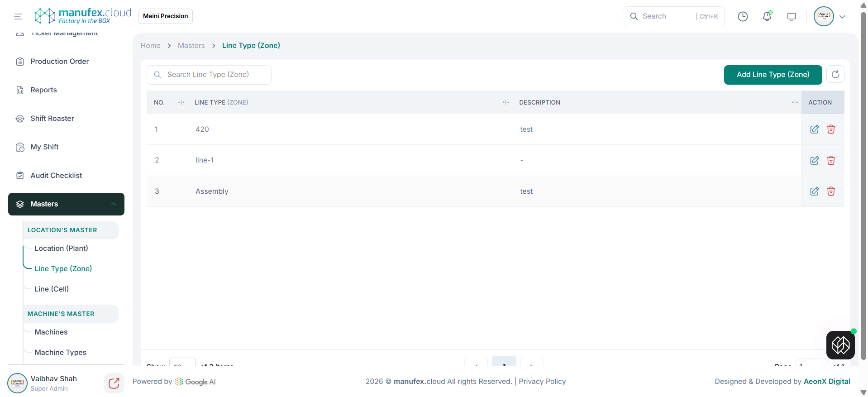The height and width of the screenshot is (397, 868).
Task: Open Production Order in sidebar
Action: tap(59, 62)
